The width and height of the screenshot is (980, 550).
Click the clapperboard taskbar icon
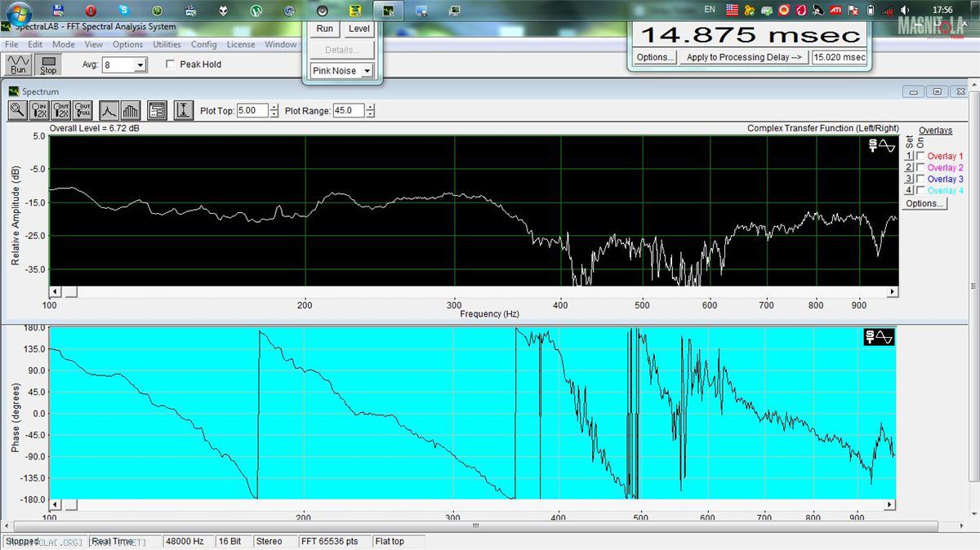(x=190, y=11)
